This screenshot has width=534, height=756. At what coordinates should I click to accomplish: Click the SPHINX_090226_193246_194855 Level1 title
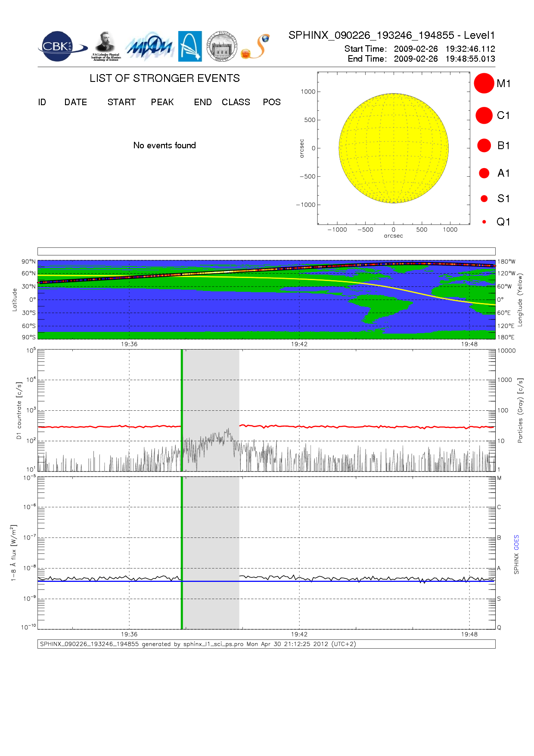[x=391, y=35]
